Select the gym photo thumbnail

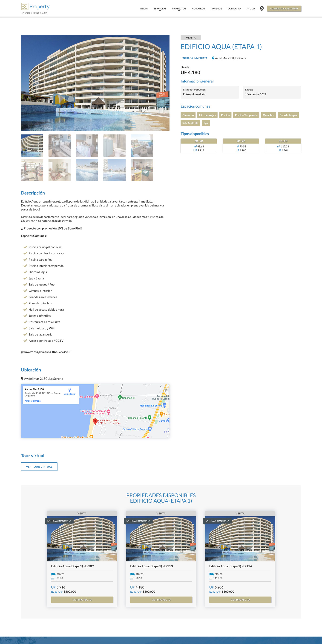point(32,170)
